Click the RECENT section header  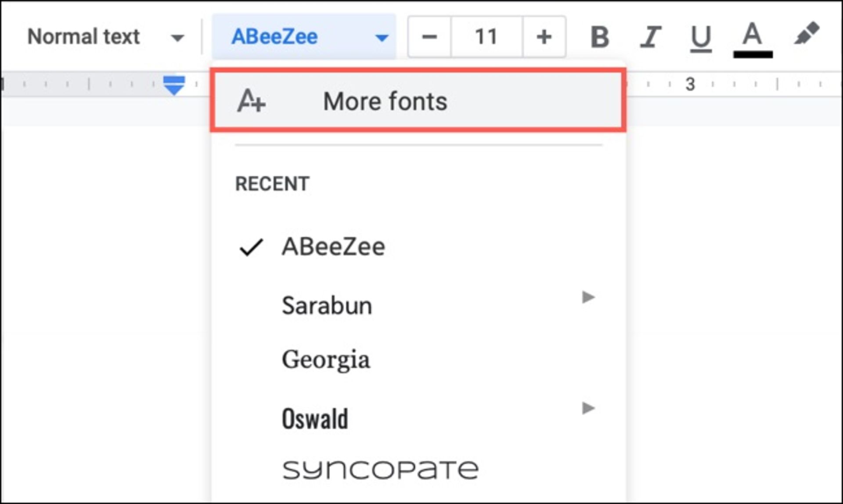(x=272, y=184)
